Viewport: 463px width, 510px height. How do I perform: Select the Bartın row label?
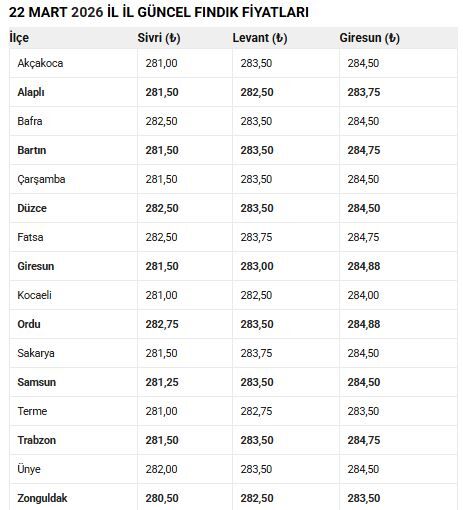[32, 150]
